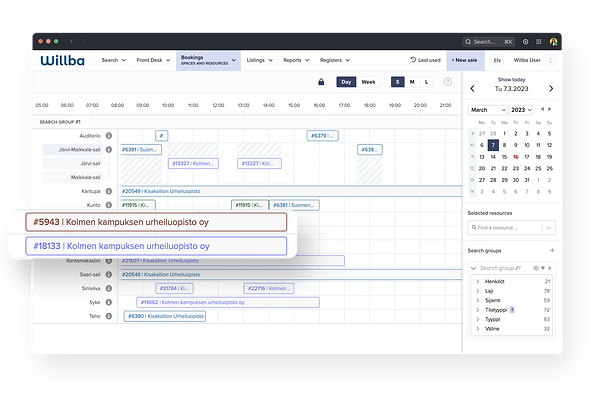Click the title bar Search field
The height and width of the screenshot is (414, 600).
point(489,42)
